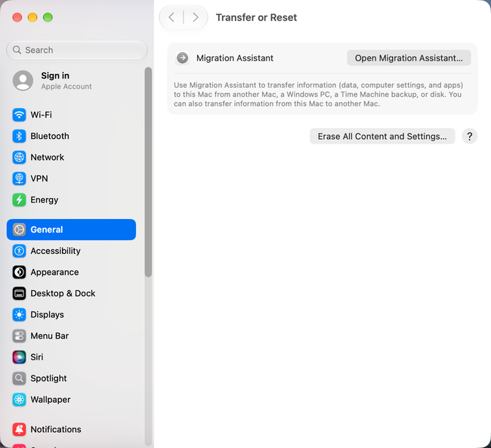This screenshot has width=491, height=448.
Task: Select Wi-Fi label in sidebar
Action: (41, 115)
